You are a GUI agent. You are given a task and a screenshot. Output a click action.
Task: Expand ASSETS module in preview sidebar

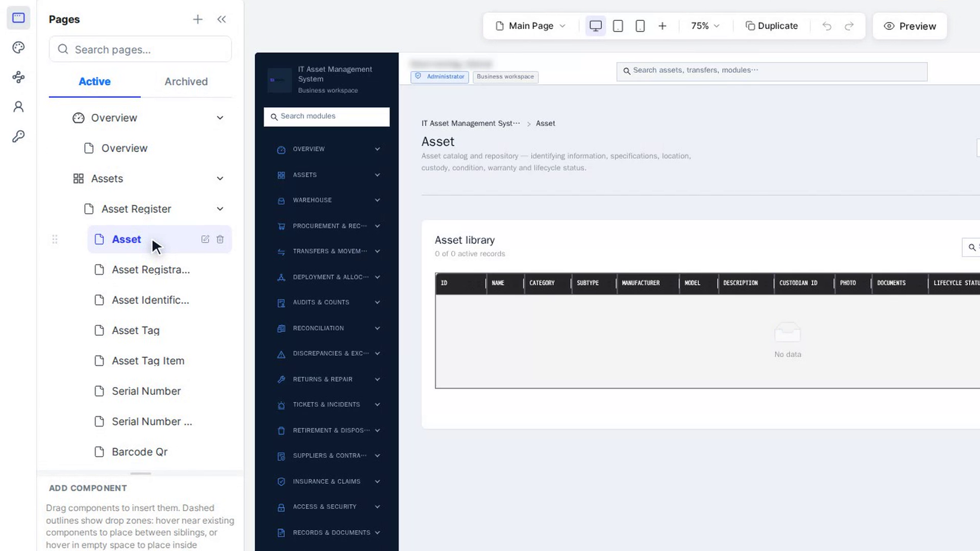tap(378, 174)
